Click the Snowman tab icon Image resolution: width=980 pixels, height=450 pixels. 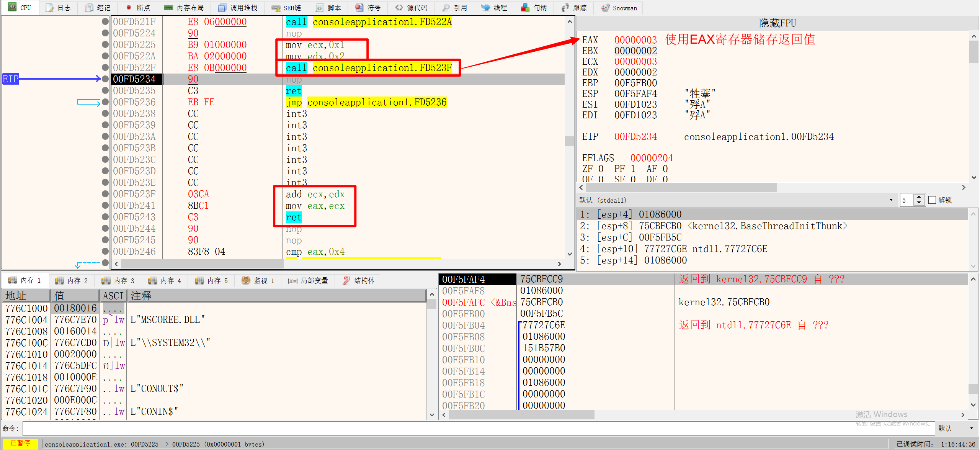tap(605, 8)
